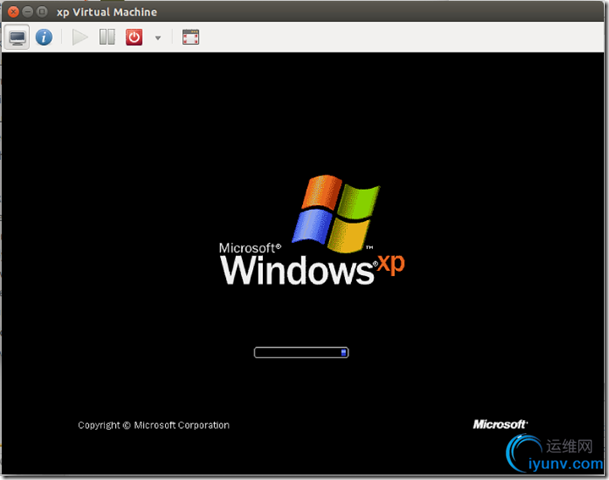
Task: Click the Windows XP boot progress bar
Action: [x=301, y=353]
